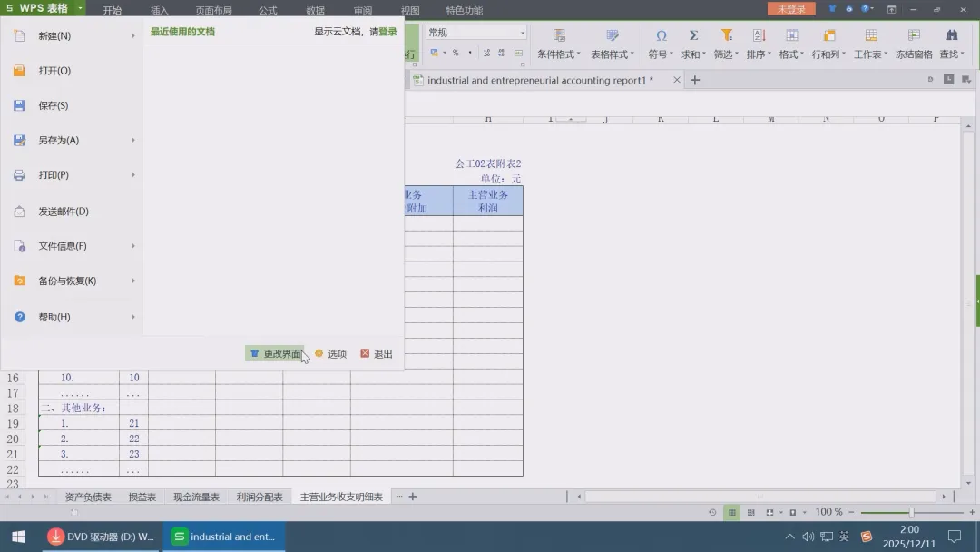Open the 开始 ribbon tab
The image size is (980, 552).
(113, 10)
